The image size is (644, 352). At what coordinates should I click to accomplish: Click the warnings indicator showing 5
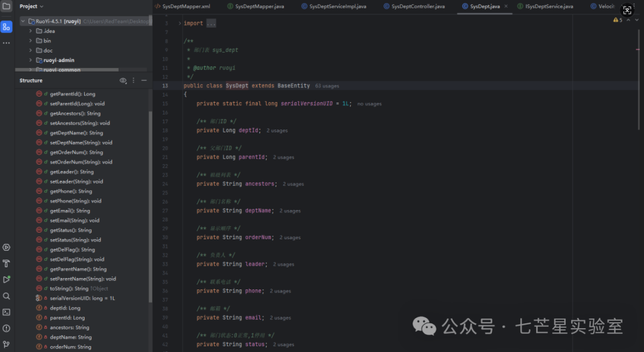click(x=618, y=20)
